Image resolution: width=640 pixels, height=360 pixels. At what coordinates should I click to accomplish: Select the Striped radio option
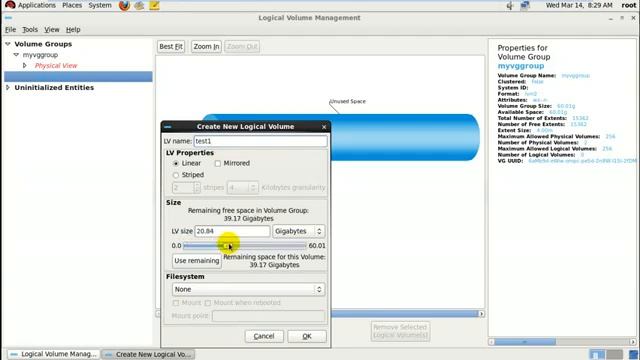pyautogui.click(x=176, y=175)
